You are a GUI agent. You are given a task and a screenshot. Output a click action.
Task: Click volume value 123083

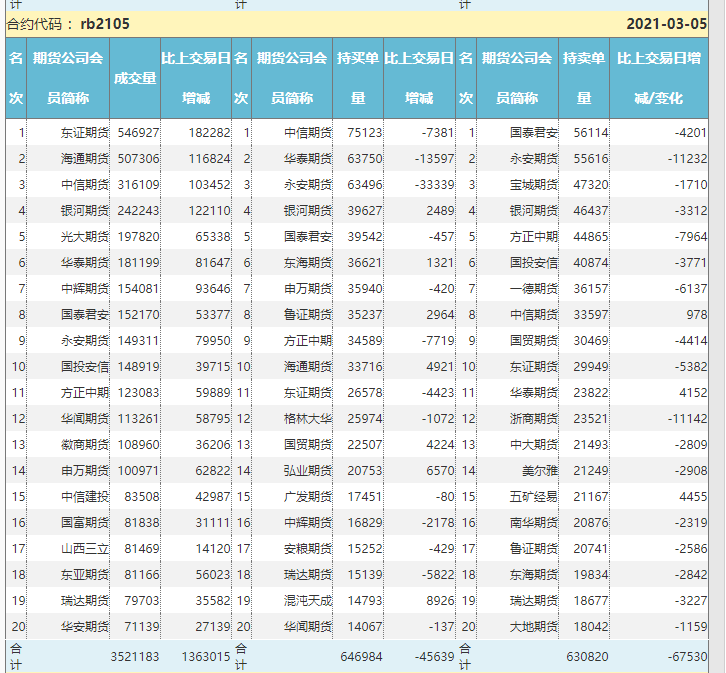138,393
